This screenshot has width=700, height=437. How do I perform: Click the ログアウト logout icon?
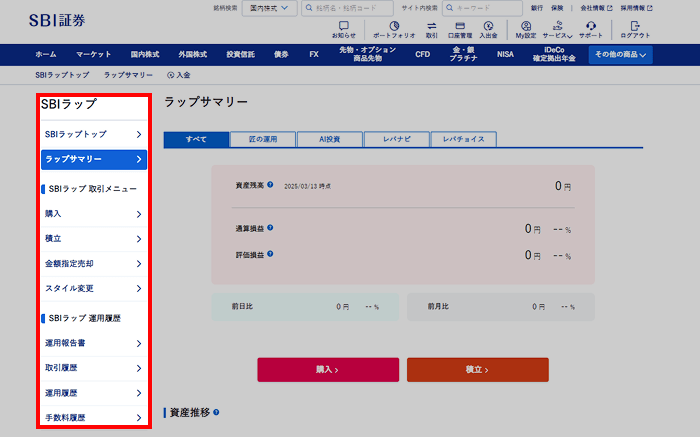pyautogui.click(x=634, y=29)
